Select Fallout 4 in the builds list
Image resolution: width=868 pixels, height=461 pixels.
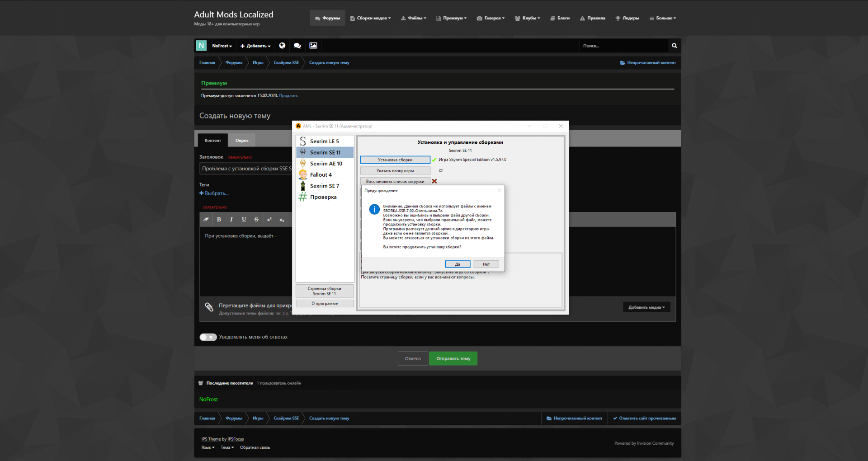(x=321, y=175)
